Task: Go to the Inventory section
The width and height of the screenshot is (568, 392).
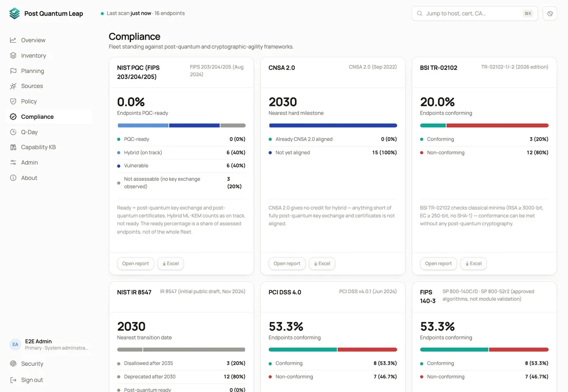Action: click(49, 55)
